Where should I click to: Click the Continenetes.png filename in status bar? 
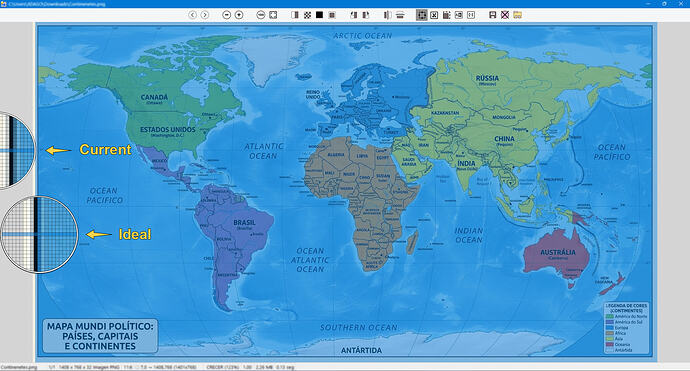tap(19, 367)
